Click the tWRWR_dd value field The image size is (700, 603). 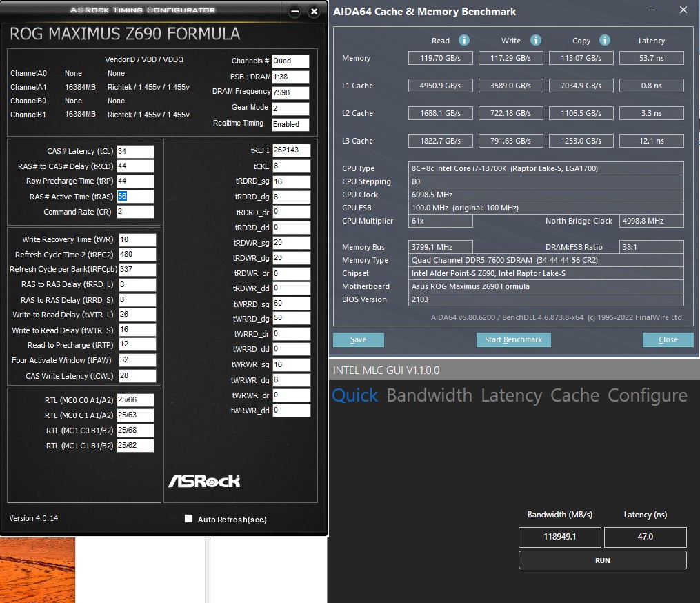pos(291,410)
